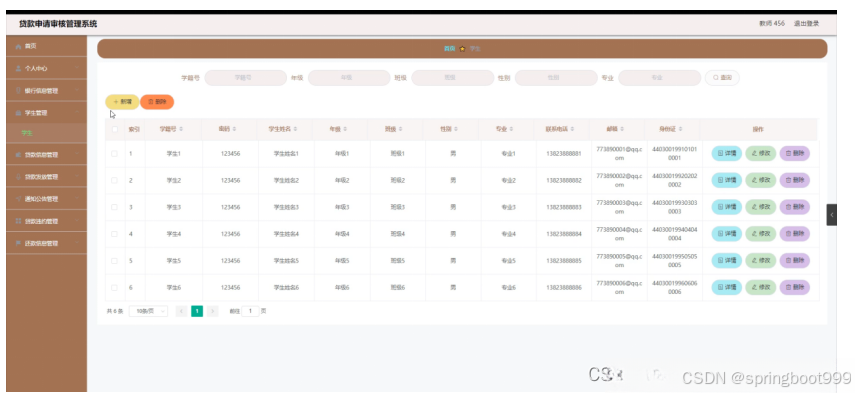Sort table by 学籍号 column arrows
Viewport: 855px width, 393px height.
pos(181,129)
